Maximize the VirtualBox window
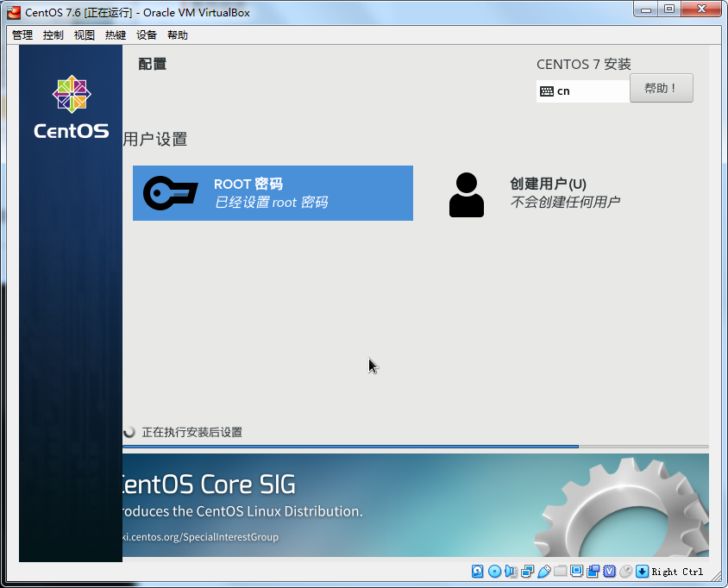Viewport: 728px width, 588px height. (669, 9)
